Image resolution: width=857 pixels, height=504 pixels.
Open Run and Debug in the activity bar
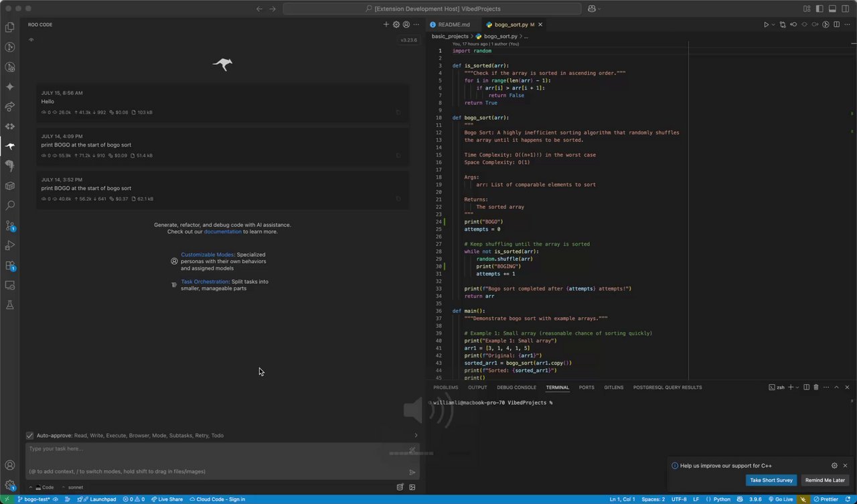[10, 245]
